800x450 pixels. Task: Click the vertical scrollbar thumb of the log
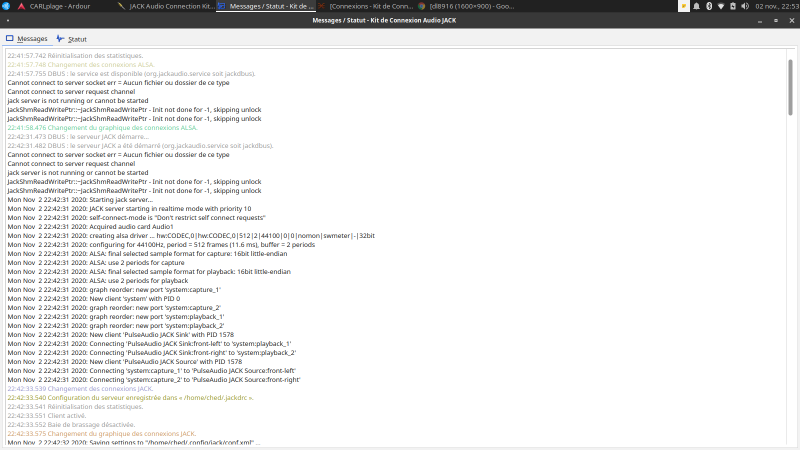[790, 87]
